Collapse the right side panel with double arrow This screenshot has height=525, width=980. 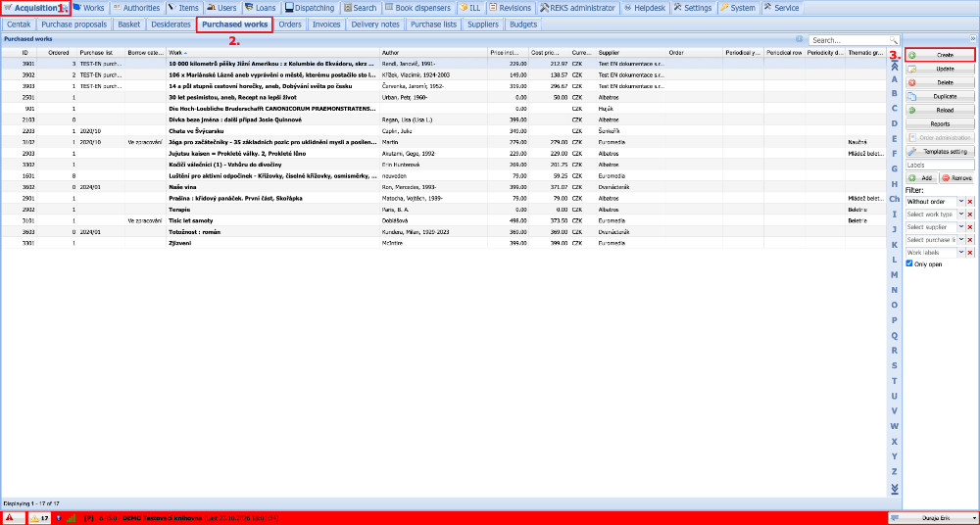[x=972, y=38]
